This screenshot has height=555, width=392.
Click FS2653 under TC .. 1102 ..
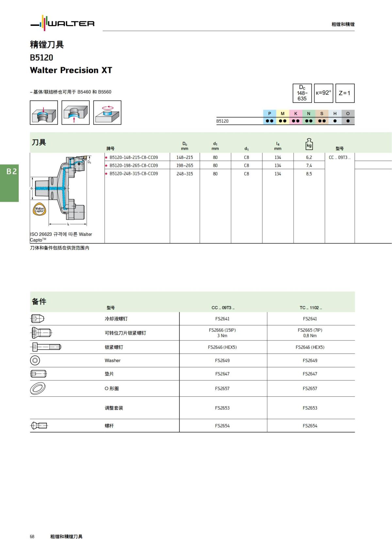tap(310, 408)
